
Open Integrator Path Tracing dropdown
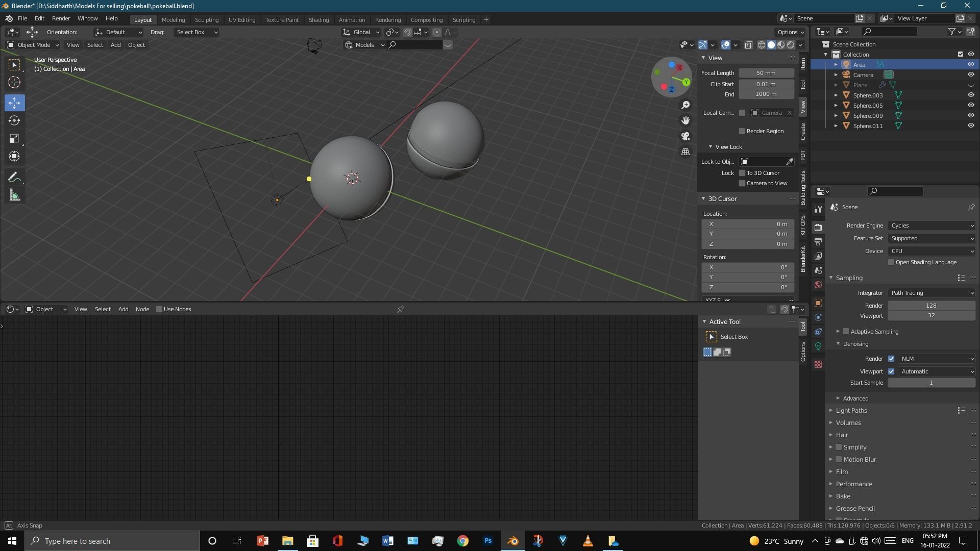(932, 293)
